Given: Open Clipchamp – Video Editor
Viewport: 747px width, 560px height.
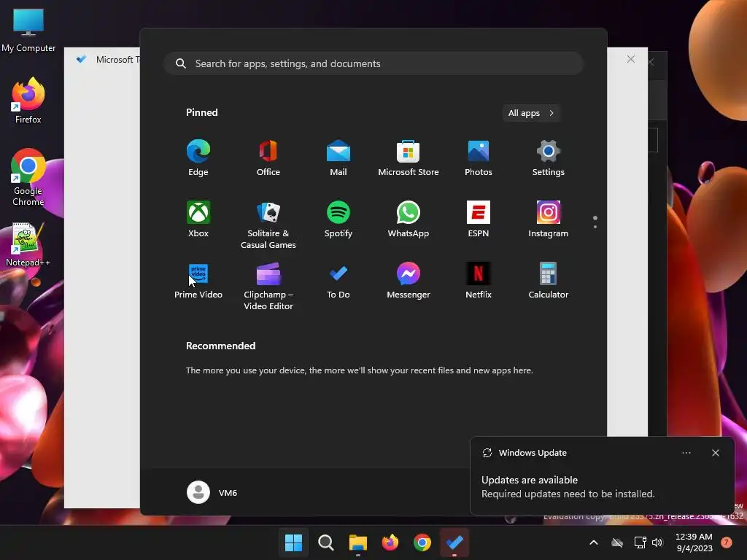Looking at the screenshot, I should coord(268,286).
